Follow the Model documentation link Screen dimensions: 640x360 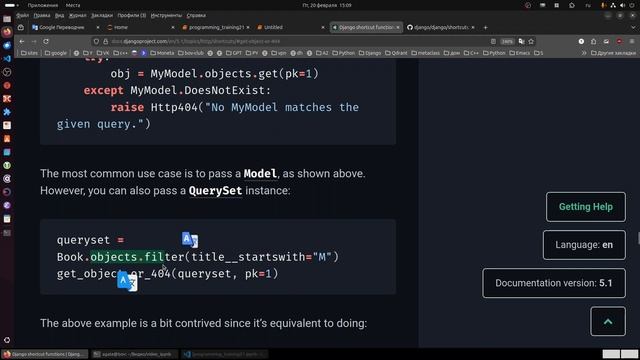pos(260,174)
